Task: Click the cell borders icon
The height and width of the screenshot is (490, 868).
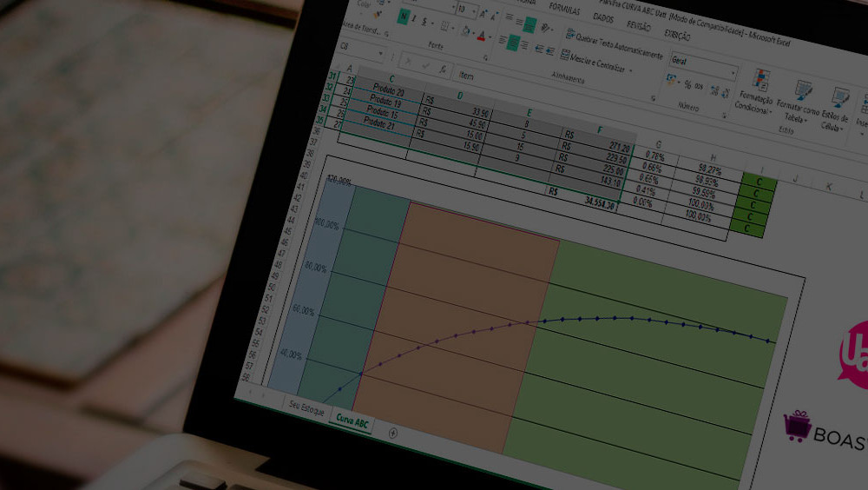Action: click(444, 25)
